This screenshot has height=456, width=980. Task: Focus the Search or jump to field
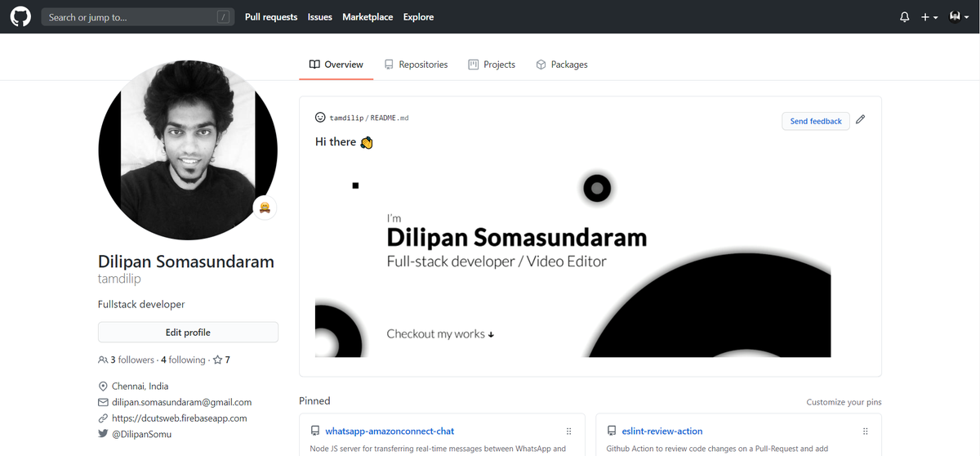tap(138, 17)
